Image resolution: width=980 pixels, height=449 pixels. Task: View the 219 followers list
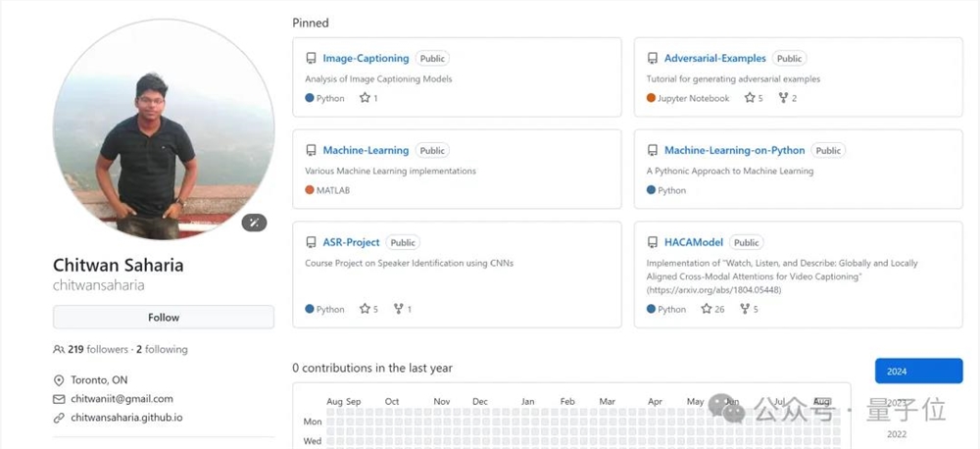[93, 349]
